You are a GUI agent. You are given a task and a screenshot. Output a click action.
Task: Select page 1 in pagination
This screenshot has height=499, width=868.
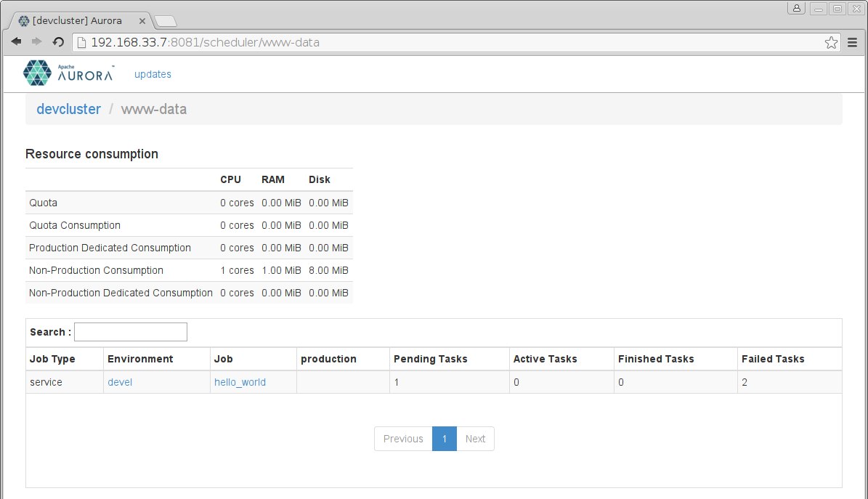click(x=444, y=439)
